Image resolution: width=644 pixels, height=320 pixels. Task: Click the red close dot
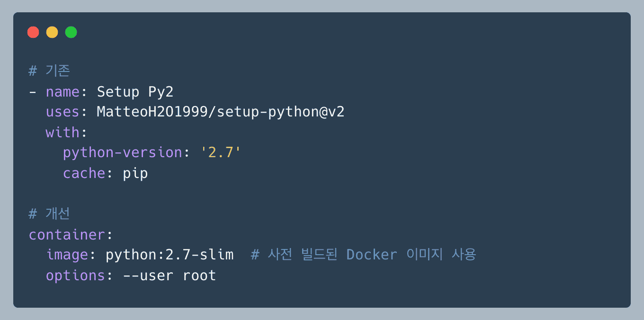tap(33, 32)
